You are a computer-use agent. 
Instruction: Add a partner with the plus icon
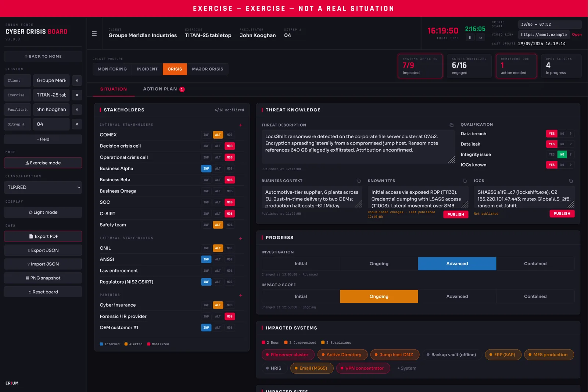coord(241,295)
